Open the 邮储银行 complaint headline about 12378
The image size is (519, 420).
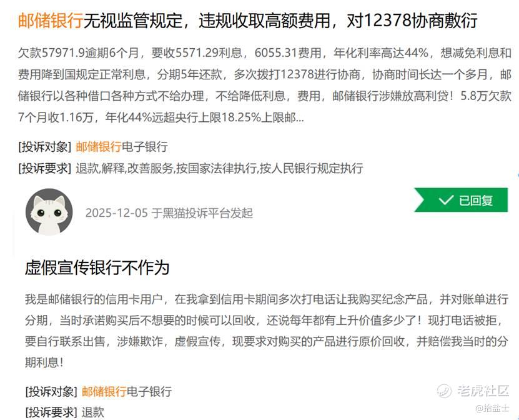pyautogui.click(x=247, y=20)
